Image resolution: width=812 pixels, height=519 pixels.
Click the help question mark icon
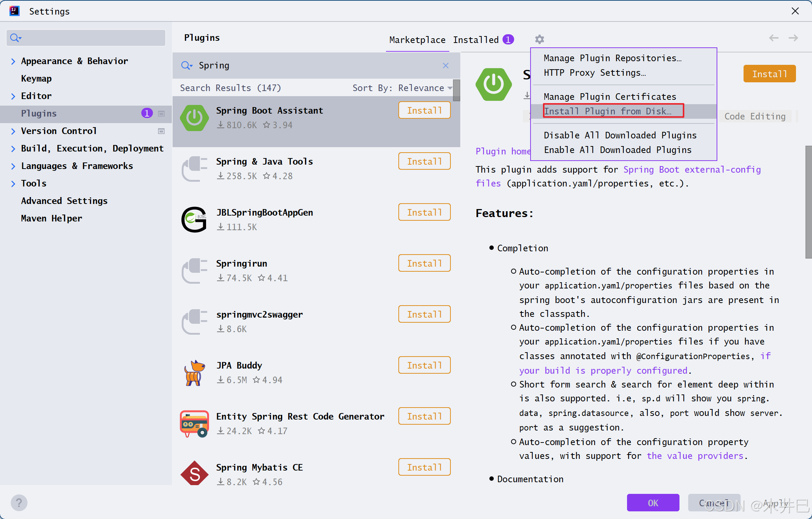pyautogui.click(x=19, y=503)
